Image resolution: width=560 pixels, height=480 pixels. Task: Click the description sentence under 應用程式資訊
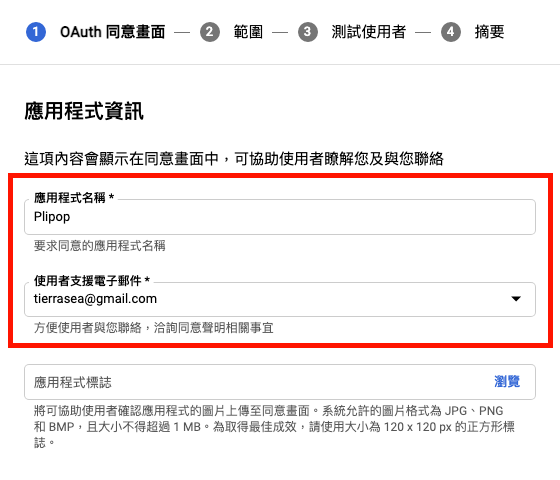click(x=234, y=159)
